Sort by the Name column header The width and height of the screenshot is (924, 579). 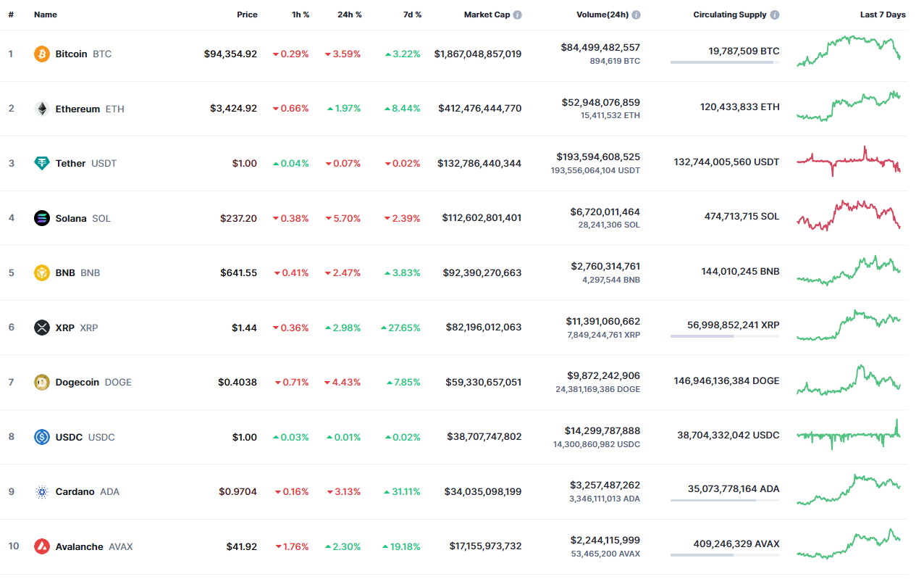tap(46, 14)
